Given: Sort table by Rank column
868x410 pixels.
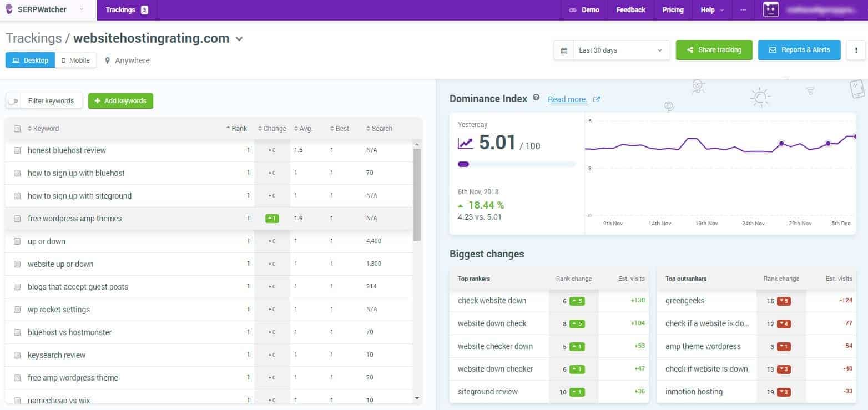Looking at the screenshot, I should 237,129.
